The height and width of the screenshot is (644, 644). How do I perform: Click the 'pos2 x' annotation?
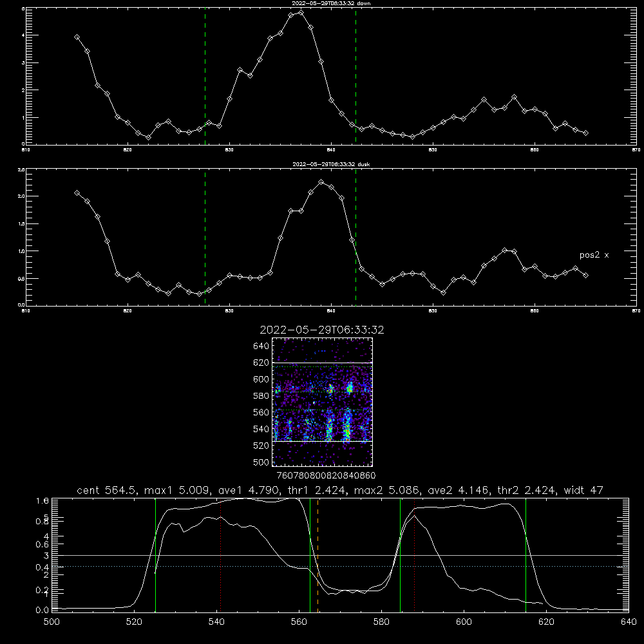tap(594, 255)
